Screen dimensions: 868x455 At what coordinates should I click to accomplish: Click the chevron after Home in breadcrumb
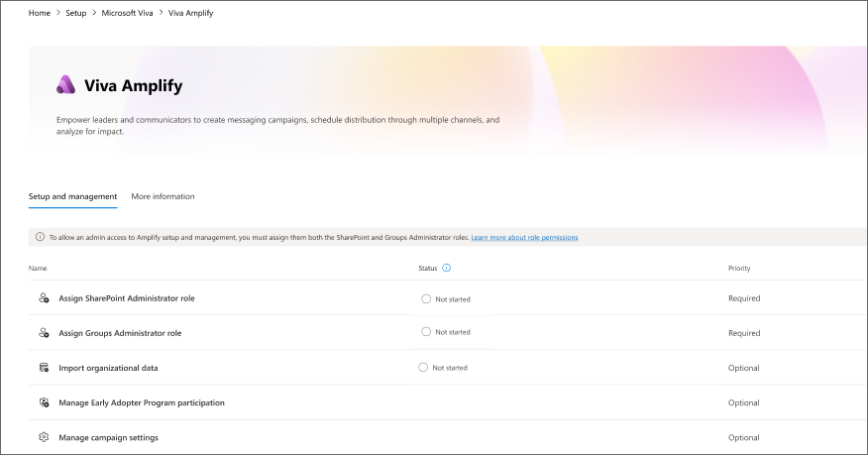(x=58, y=12)
